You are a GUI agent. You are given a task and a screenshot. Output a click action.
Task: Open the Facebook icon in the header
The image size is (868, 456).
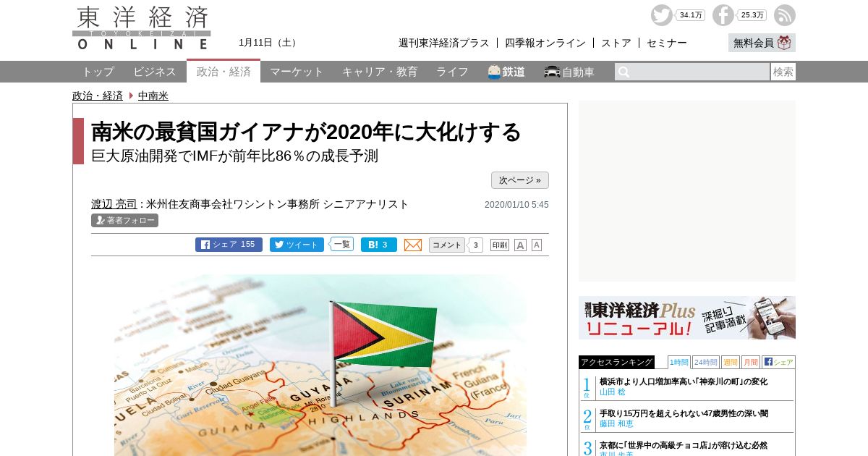(x=723, y=15)
